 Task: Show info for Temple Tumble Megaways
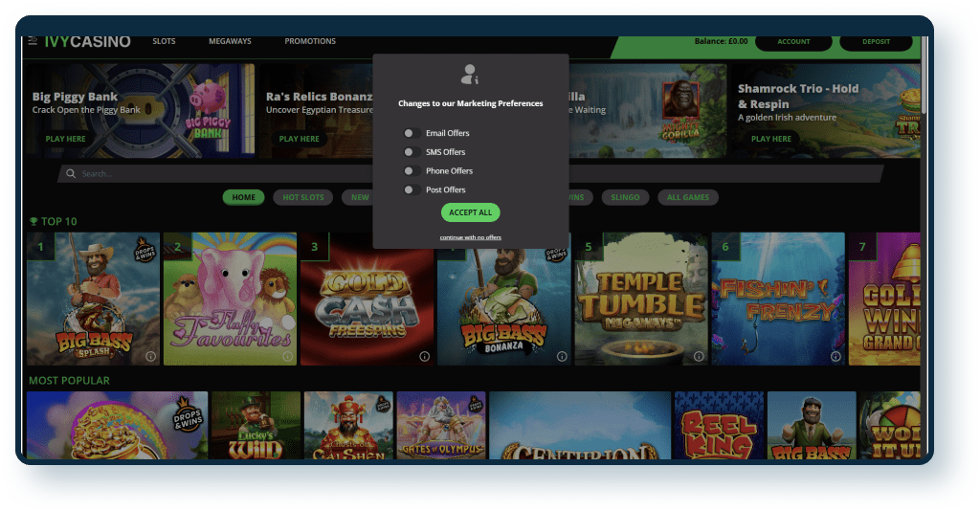click(699, 356)
